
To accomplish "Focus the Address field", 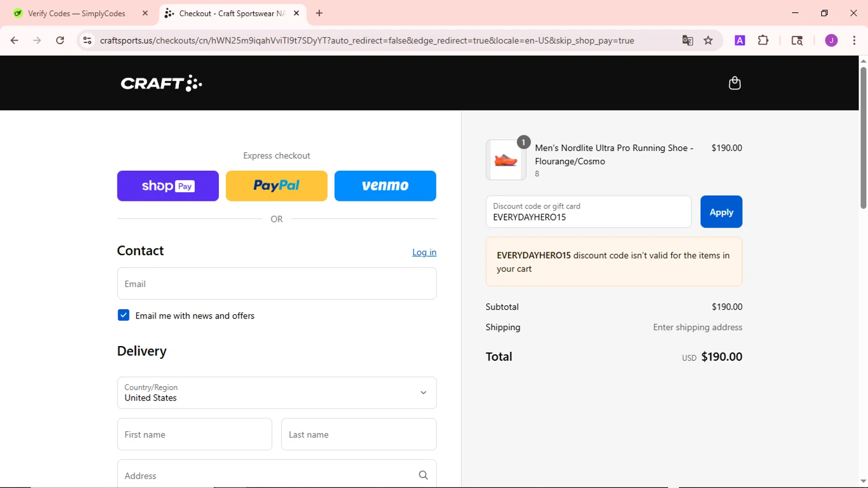I will (277, 475).
